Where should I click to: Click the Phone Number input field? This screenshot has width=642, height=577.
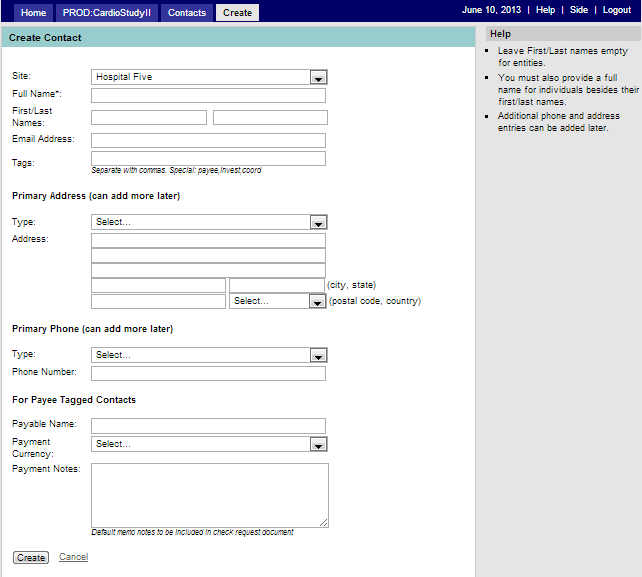click(208, 374)
